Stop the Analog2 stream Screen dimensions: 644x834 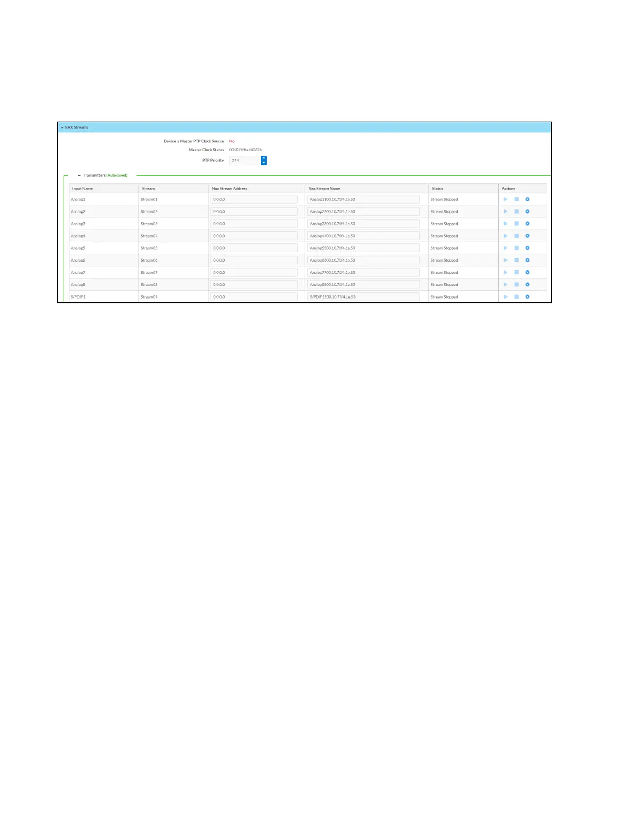(x=517, y=212)
